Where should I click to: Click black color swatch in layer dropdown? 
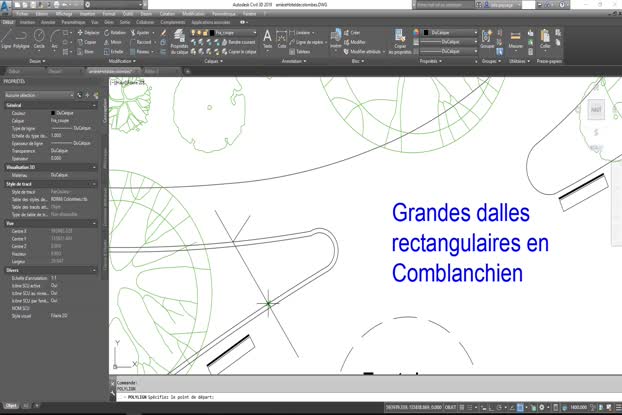tap(212, 33)
